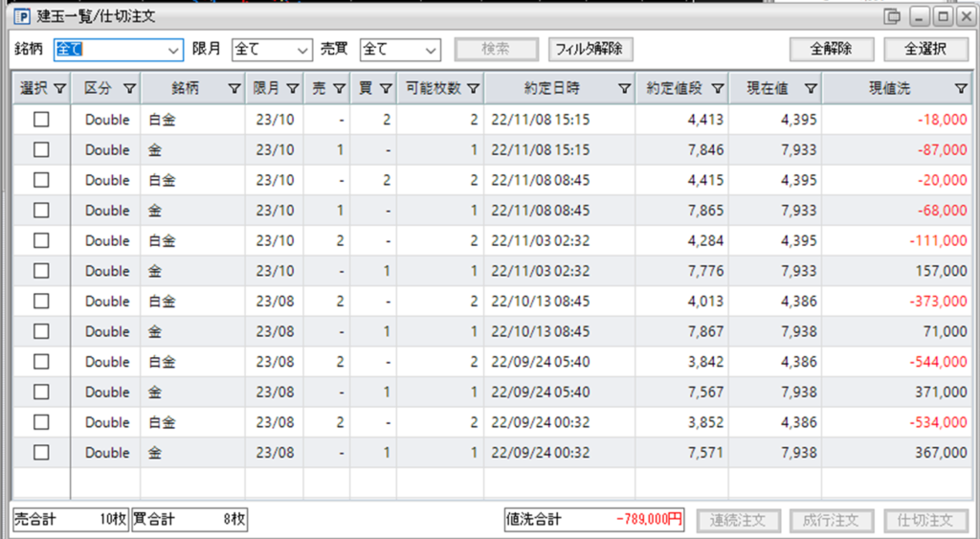Screen dimensions: 980x539
Task: Click the 値洗合計 -789,000円 total field
Action: (x=594, y=520)
